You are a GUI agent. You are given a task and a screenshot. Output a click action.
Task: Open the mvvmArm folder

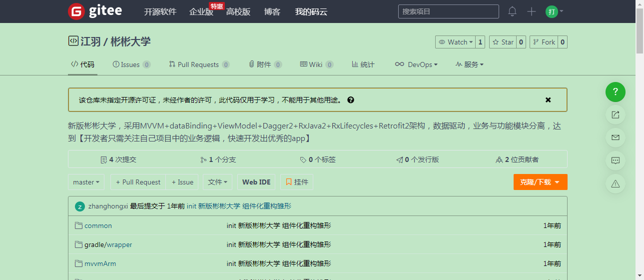[x=100, y=263]
